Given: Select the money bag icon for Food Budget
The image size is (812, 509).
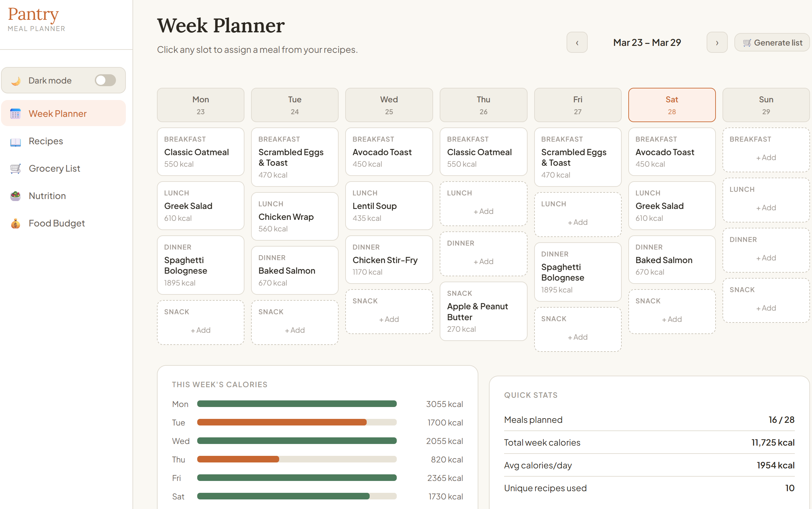Looking at the screenshot, I should coord(15,223).
